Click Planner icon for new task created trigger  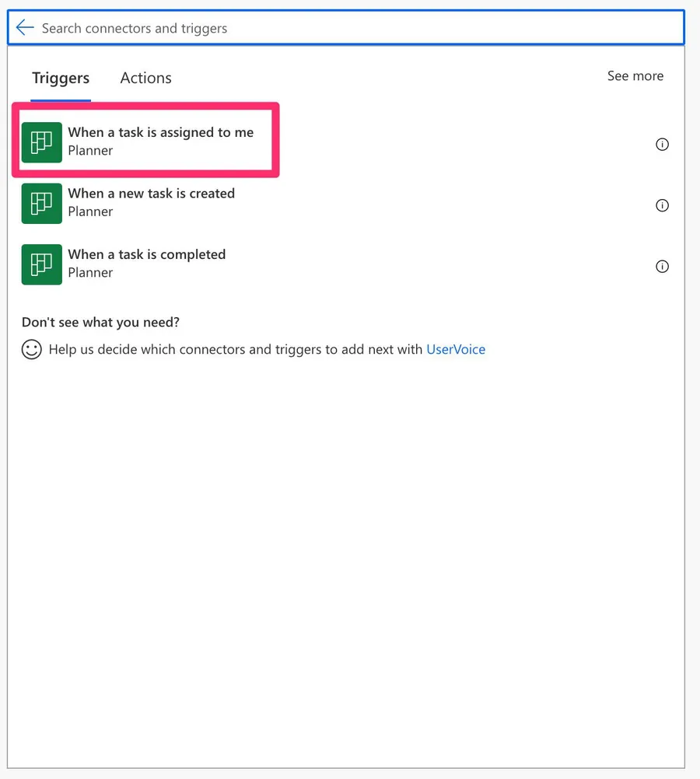tap(41, 204)
